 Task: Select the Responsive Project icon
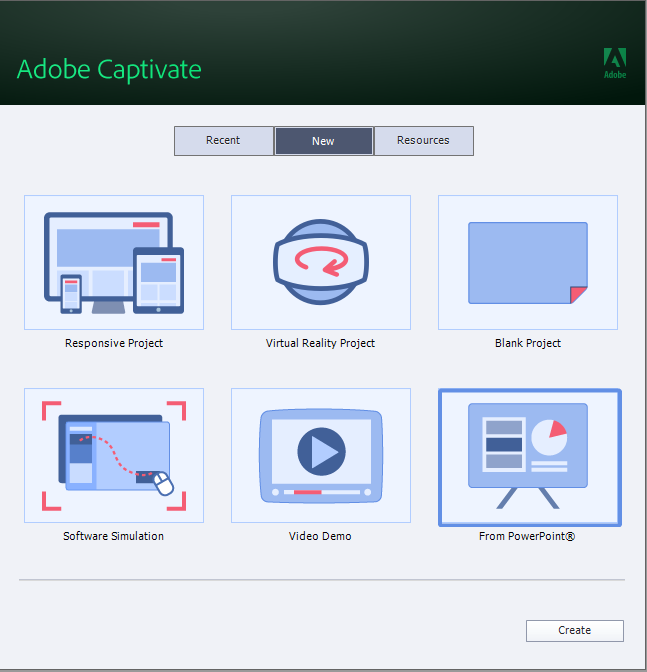(114, 262)
